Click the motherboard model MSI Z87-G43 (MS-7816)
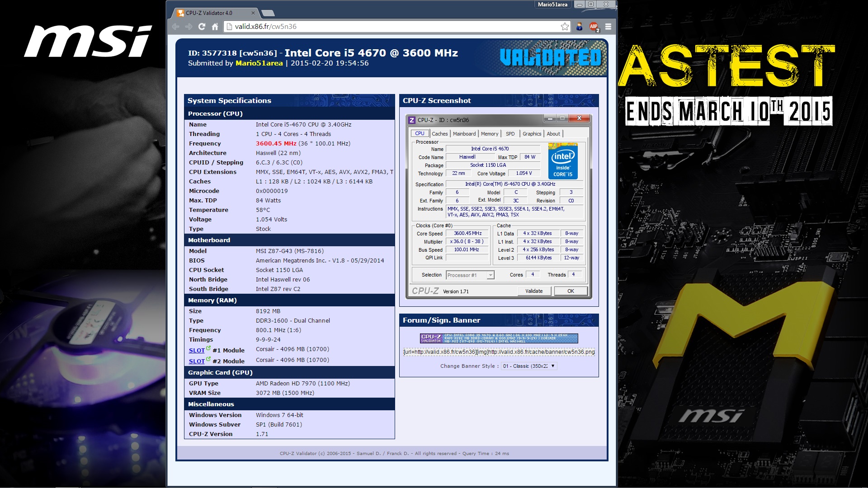This screenshot has width=868, height=488. 290,251
